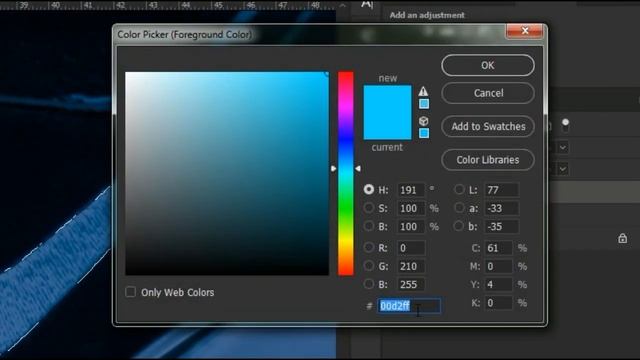Click the hex color input field
The width and height of the screenshot is (640, 360).
tap(409, 306)
